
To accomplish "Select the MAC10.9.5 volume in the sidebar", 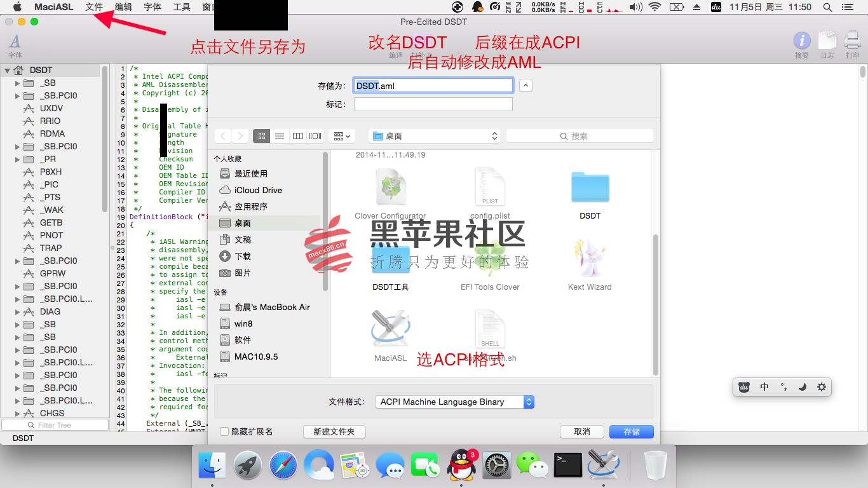I will 256,356.
